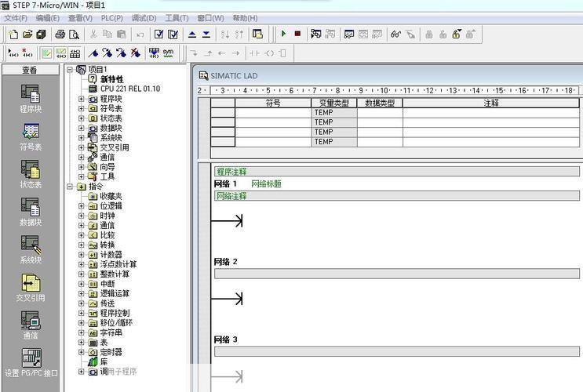This screenshot has width=583, height=392.
Task: Expand the 符号表 tree node
Action: pos(81,108)
